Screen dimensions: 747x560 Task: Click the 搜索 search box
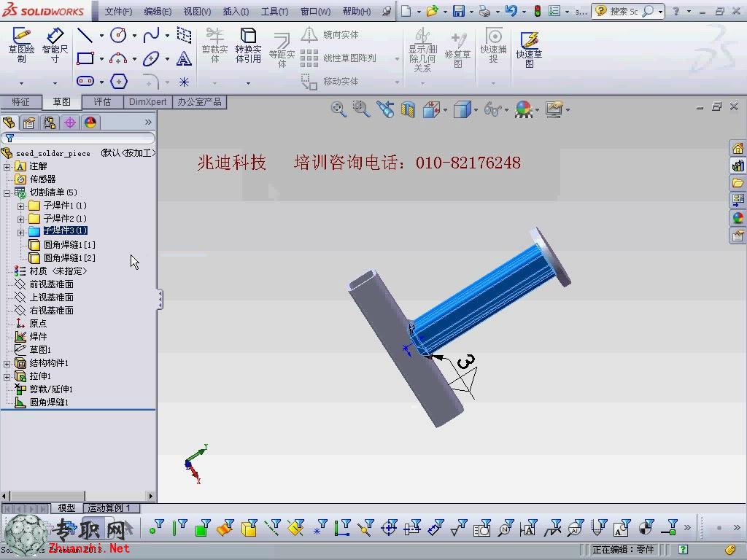(x=628, y=11)
